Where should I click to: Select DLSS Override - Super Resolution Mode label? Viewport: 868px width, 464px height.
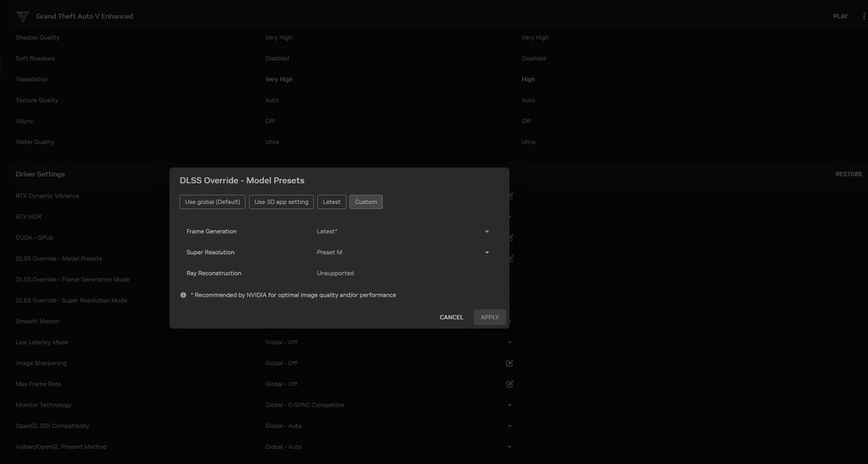tap(72, 300)
